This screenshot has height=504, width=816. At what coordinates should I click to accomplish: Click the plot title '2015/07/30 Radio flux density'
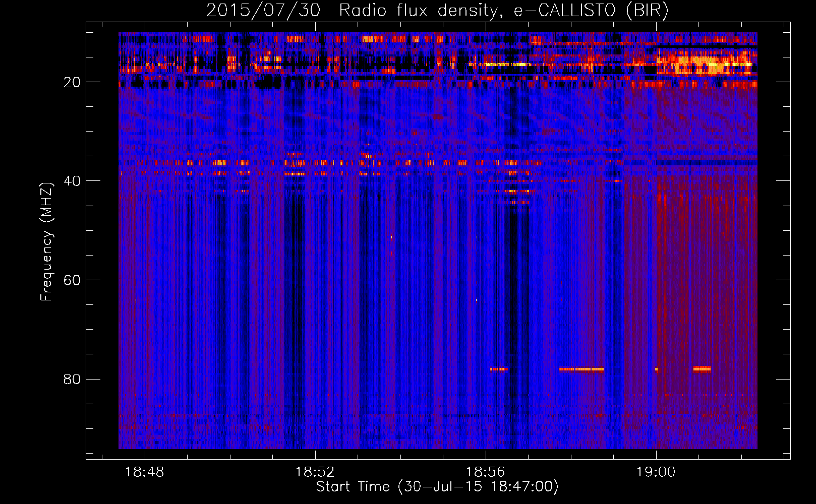[437, 10]
